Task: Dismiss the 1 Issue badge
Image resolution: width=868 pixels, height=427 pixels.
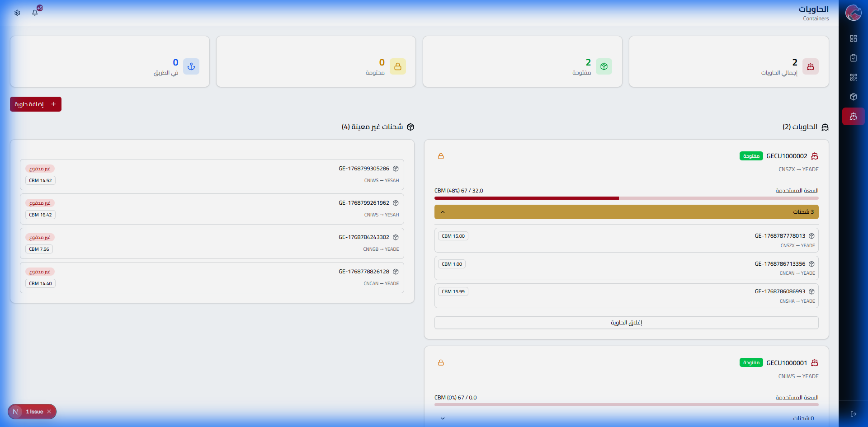Action: (49, 412)
